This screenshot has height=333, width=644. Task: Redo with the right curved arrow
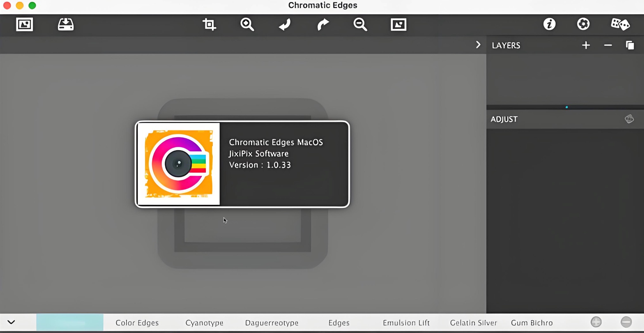click(323, 24)
